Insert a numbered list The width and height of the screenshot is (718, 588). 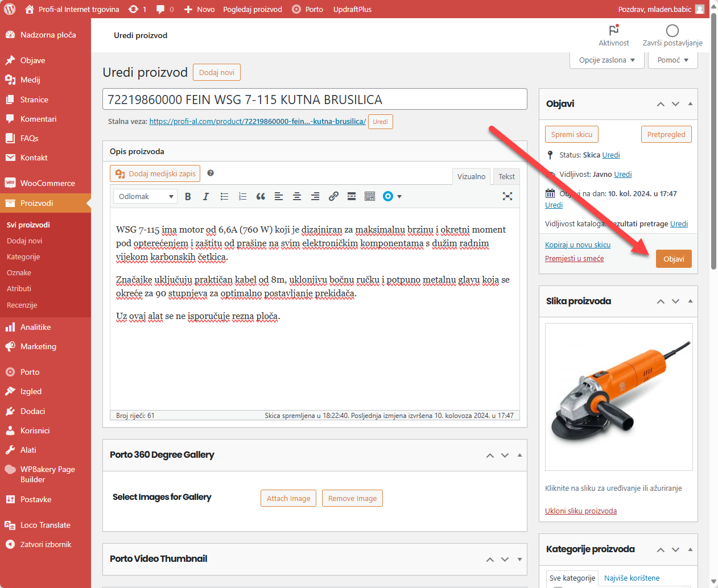coord(242,196)
